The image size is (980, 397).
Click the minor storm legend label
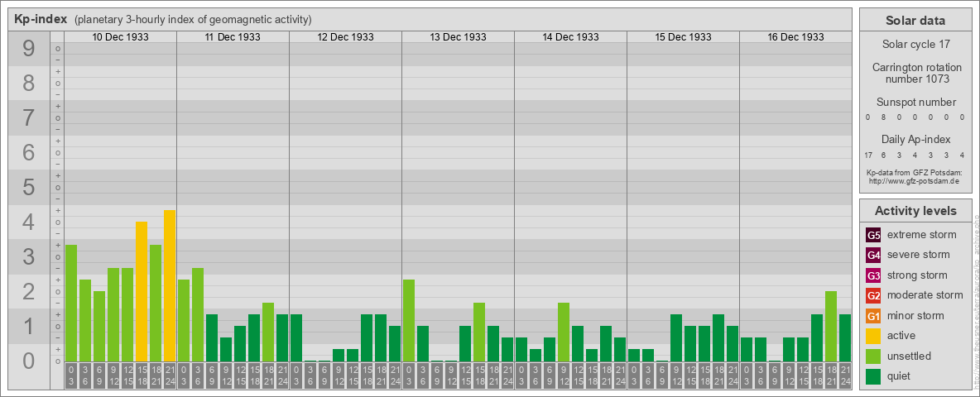tap(915, 316)
